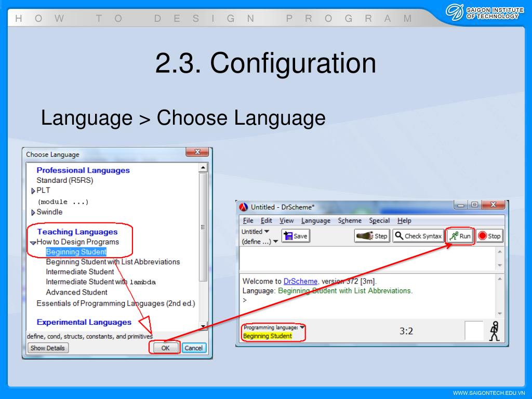The image size is (532, 399).
Task: Confirm with OK in Choose Language dialog
Action: (165, 348)
